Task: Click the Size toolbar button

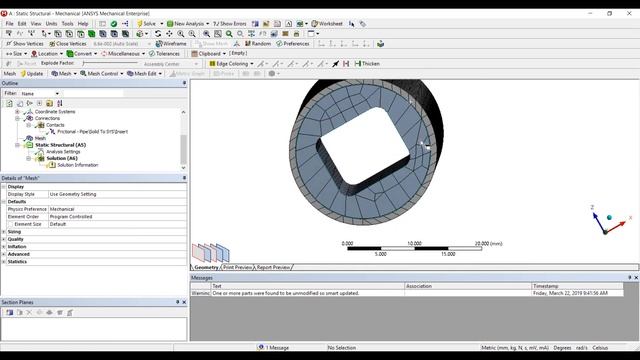Action: [16, 53]
